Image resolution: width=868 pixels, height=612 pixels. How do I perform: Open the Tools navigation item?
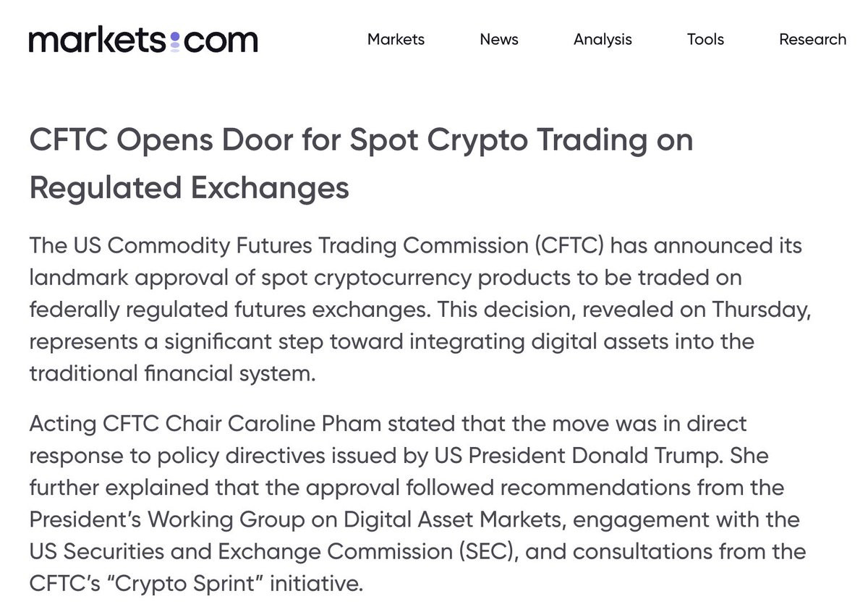705,39
